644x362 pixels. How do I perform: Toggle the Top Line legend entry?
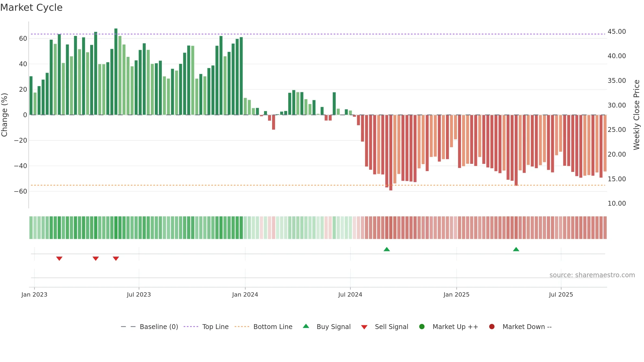(206, 327)
